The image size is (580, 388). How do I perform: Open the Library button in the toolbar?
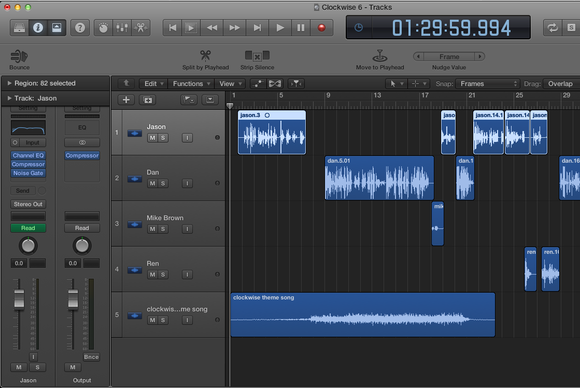pyautogui.click(x=19, y=28)
